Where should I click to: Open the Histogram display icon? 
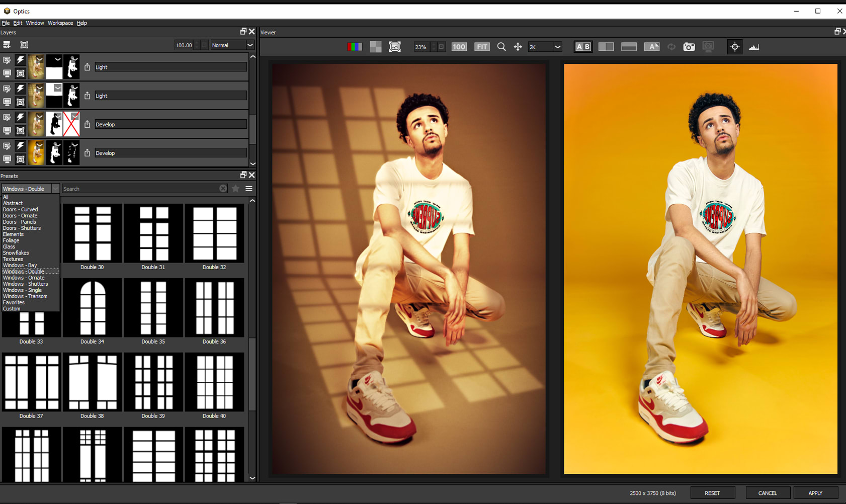[x=753, y=47]
